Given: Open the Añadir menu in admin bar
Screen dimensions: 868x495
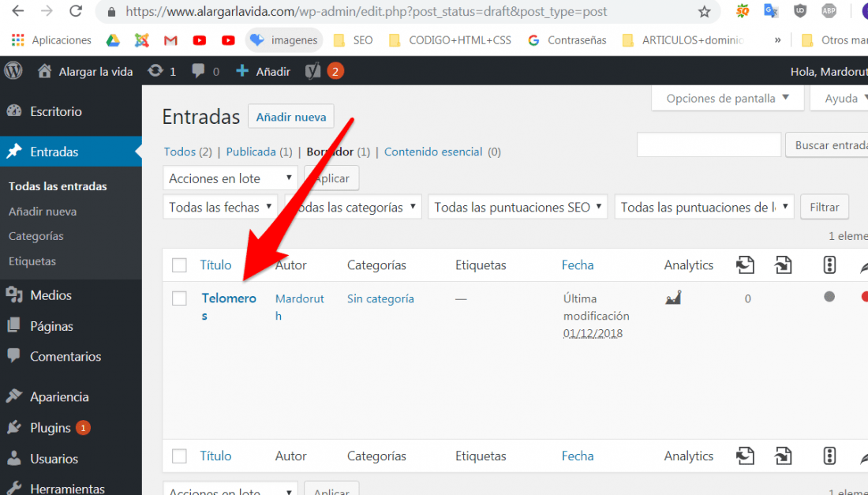Looking at the screenshot, I should [x=263, y=71].
